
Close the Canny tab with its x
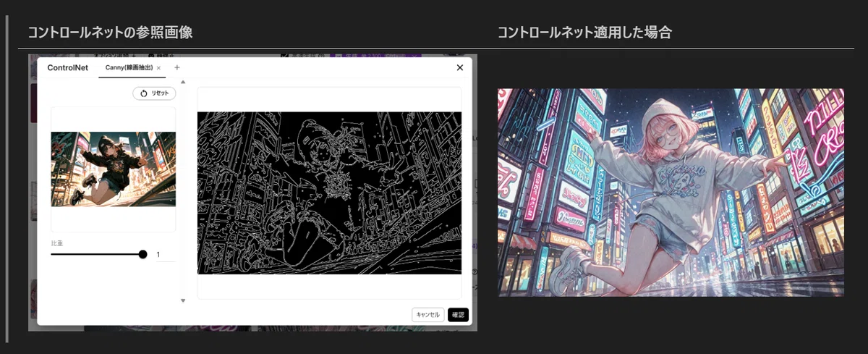tap(158, 67)
